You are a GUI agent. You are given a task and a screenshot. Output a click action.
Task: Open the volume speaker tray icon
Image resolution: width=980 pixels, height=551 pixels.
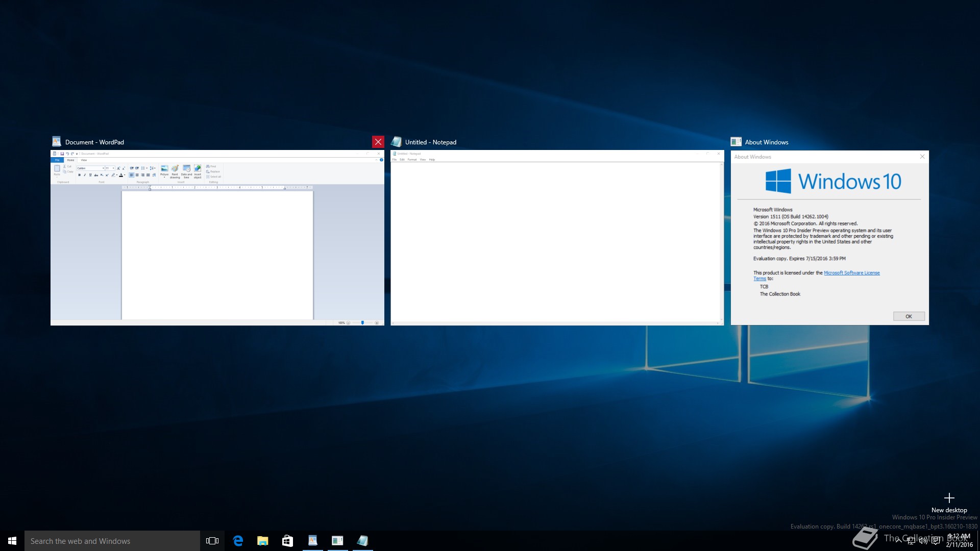(x=923, y=541)
